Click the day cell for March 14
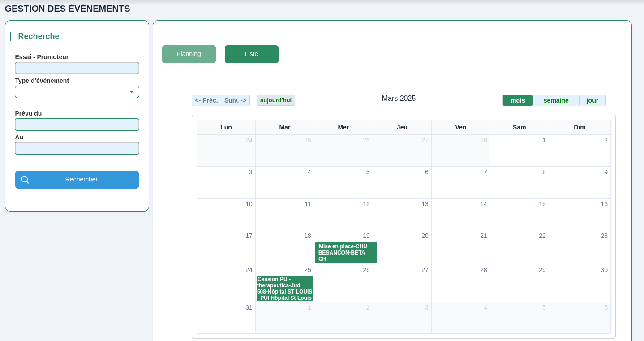 click(x=460, y=214)
